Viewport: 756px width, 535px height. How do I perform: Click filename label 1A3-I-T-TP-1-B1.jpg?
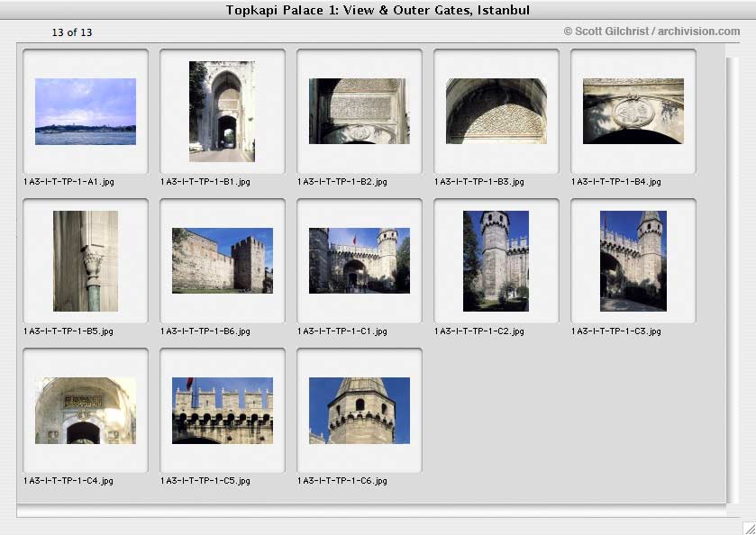[x=205, y=182]
